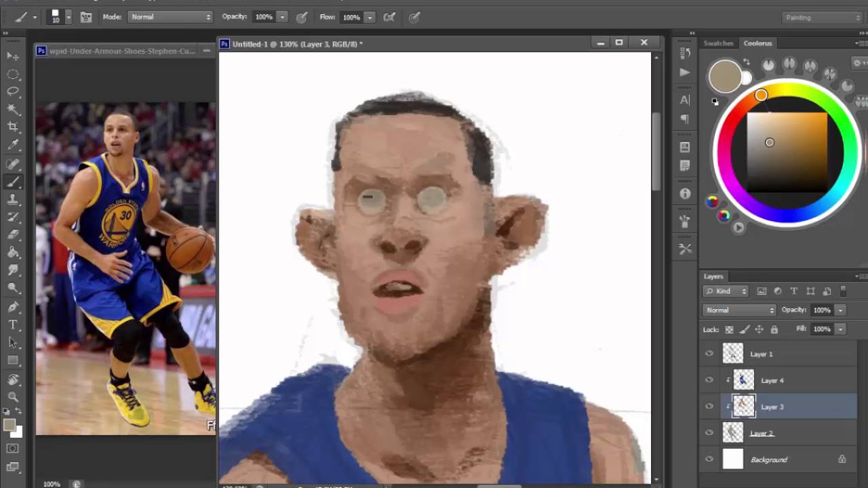Open the Flow slider dropdown
Screen dimensions: 868x488
coord(370,17)
